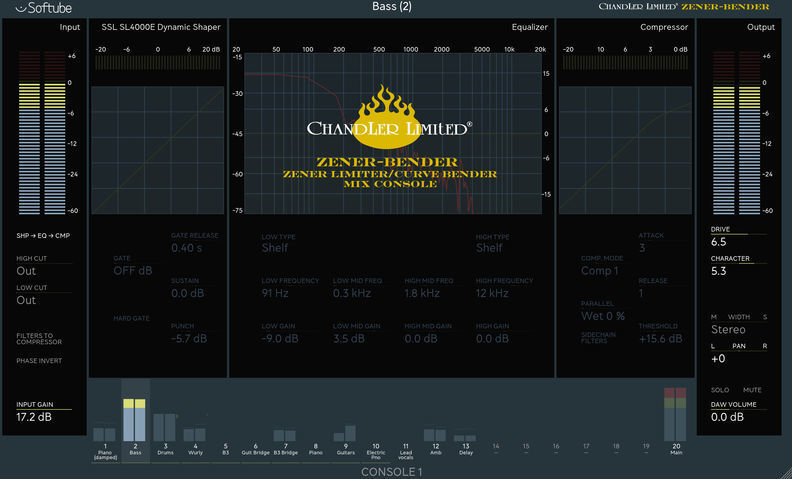Click the Input section label
792x479 pixels.
(70, 27)
